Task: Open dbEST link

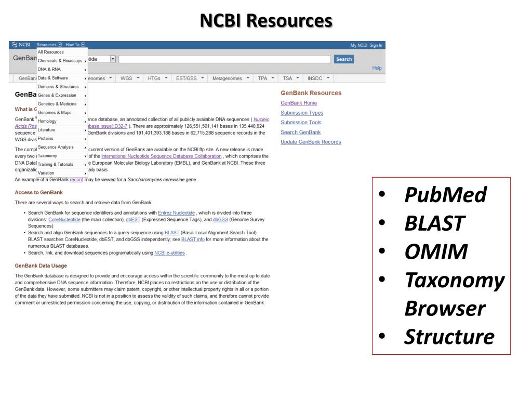Action: click(x=133, y=220)
